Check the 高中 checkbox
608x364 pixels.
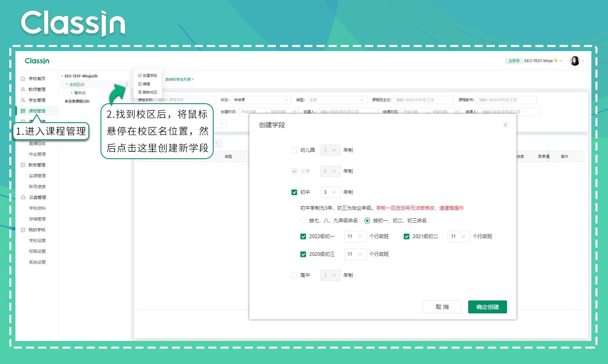coord(294,275)
